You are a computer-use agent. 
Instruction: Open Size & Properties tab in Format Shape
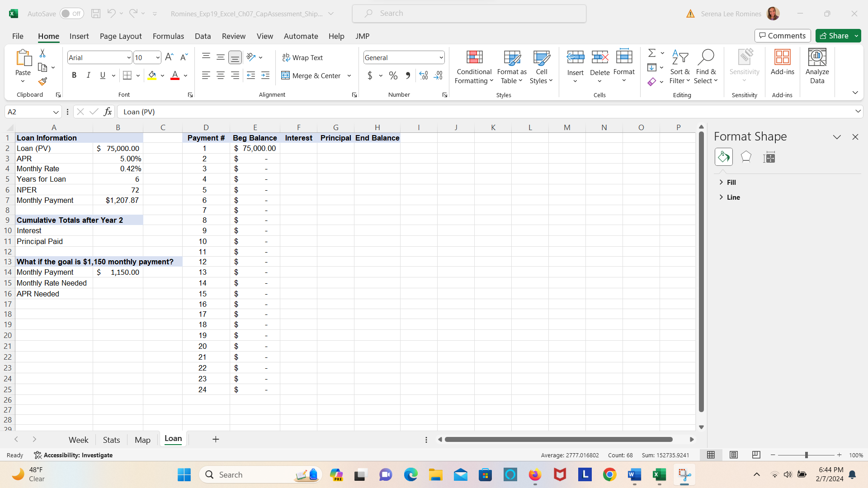tap(769, 157)
